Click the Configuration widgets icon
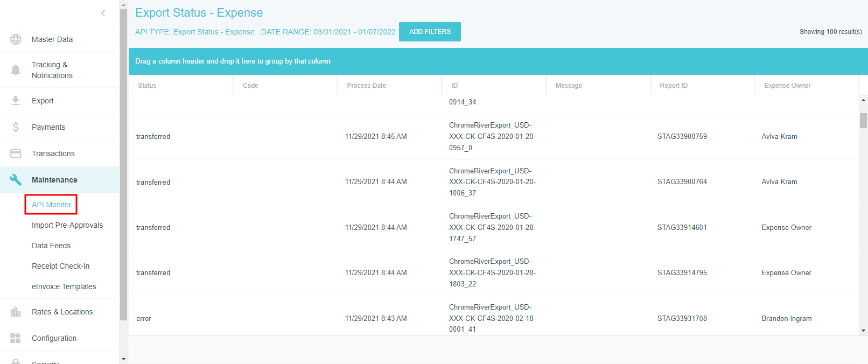This screenshot has width=868, height=364. [x=16, y=338]
